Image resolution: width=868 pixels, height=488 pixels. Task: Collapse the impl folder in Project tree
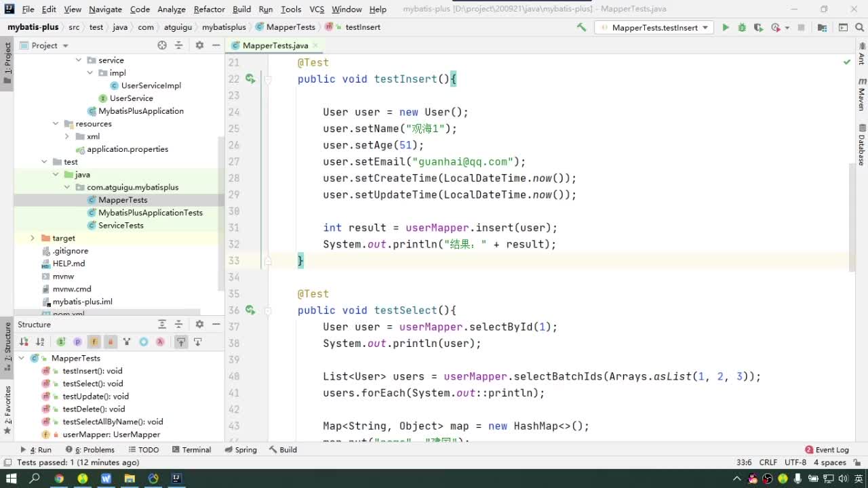[x=90, y=73]
